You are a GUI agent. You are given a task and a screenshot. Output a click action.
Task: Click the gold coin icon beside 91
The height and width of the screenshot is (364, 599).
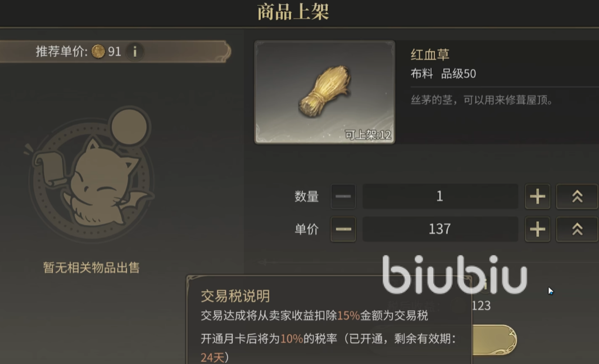point(98,51)
